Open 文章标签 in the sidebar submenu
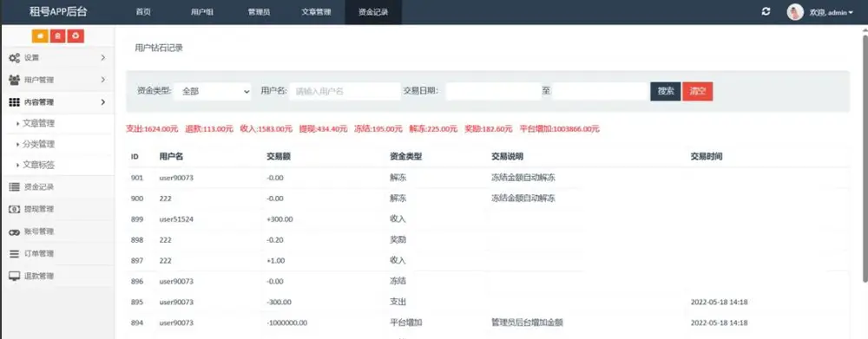Image resolution: width=868 pixels, height=339 pixels. point(39,165)
